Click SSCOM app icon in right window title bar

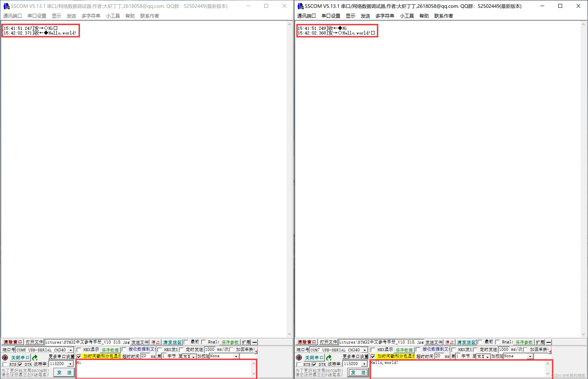point(300,6)
